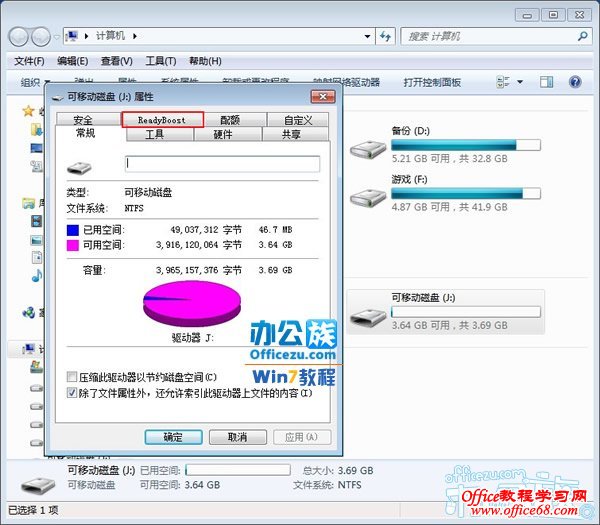Viewport: 600px width, 525px height.
Task: Uncheck the index file contents checkbox
Action: click(72, 393)
